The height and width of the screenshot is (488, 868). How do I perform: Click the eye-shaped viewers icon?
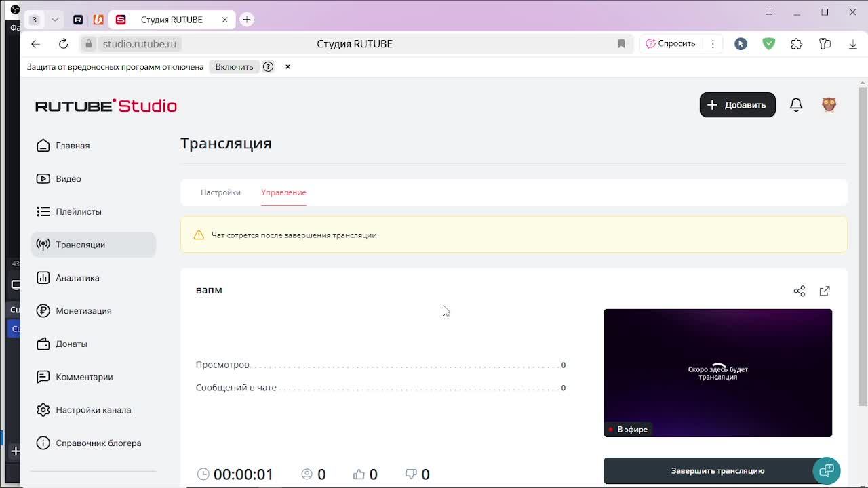(307, 474)
